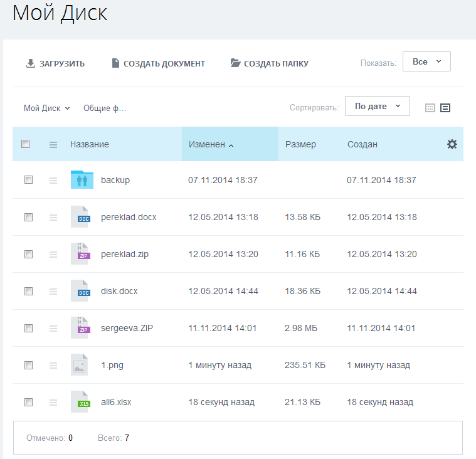Click the ZIP icon of sergeeva.ZIP
This screenshot has width=476, height=459.
pyautogui.click(x=80, y=328)
